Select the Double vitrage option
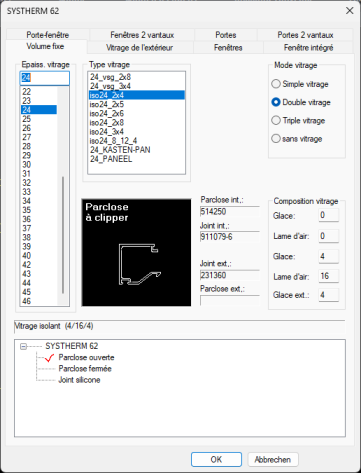The image size is (361, 473). click(301, 102)
